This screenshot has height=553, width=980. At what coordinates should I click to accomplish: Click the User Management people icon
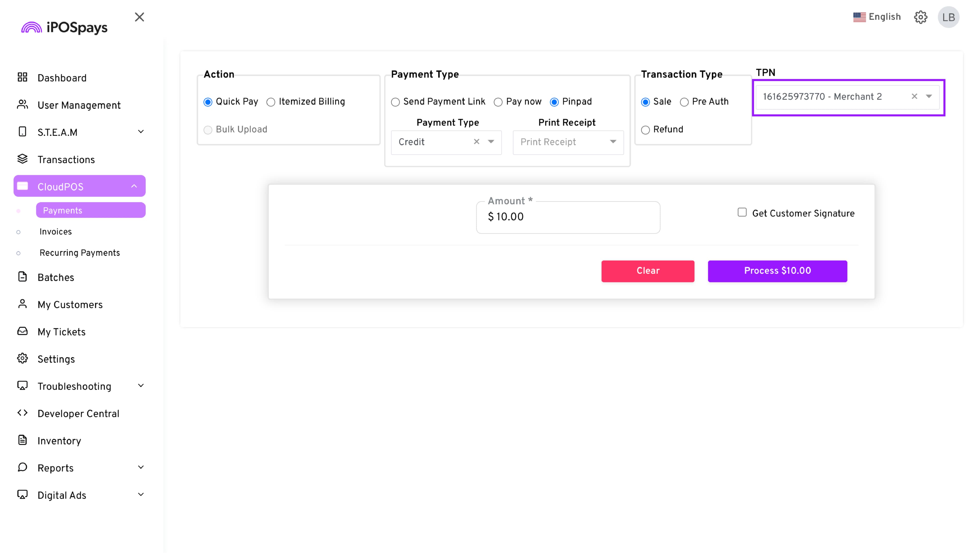click(x=22, y=105)
